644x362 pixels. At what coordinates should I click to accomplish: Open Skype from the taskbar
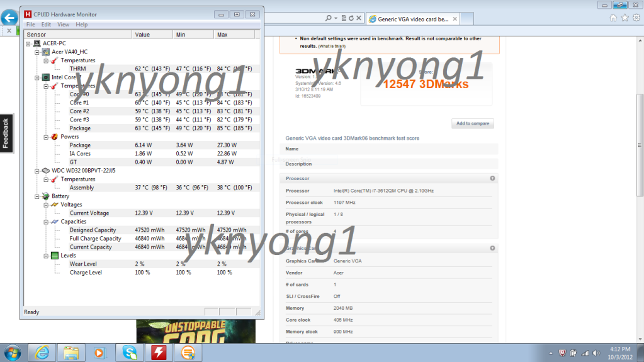[x=130, y=353]
